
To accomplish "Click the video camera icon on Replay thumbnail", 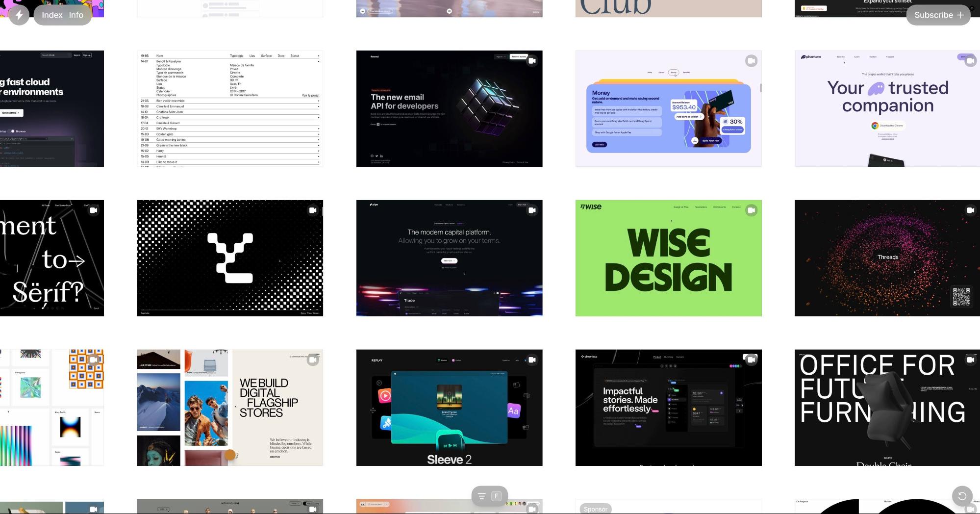I will click(x=532, y=360).
